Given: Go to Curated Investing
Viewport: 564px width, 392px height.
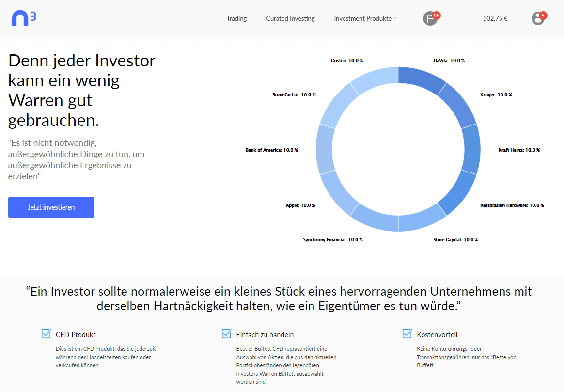Looking at the screenshot, I should (x=290, y=19).
